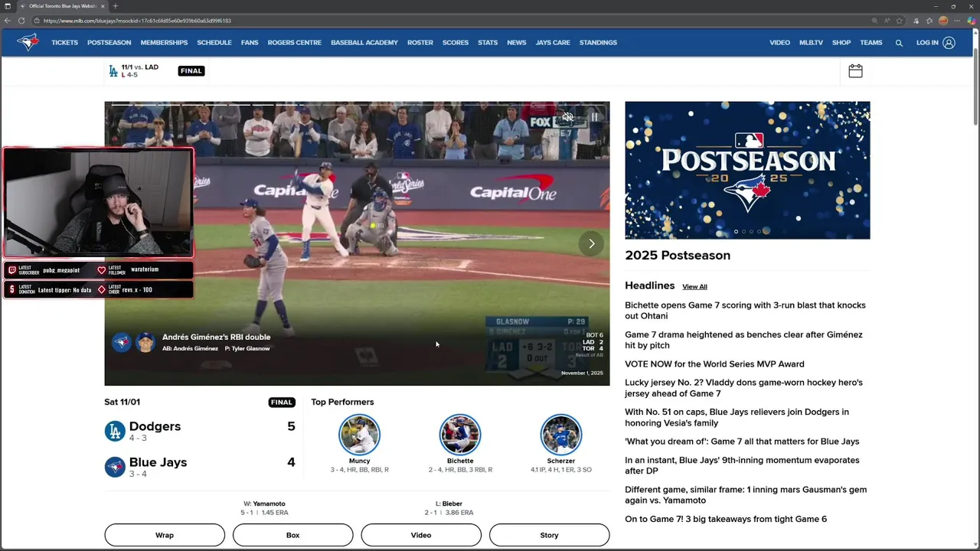Viewport: 980px width, 551px height.
Task: Go back with the browser back arrow
Action: [x=8, y=21]
